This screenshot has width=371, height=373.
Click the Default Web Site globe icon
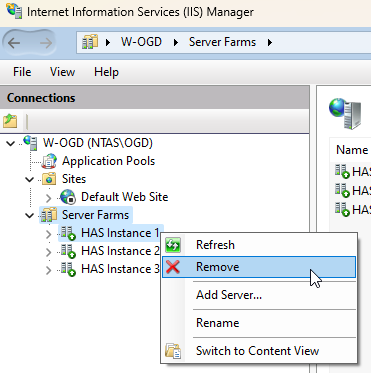coord(68,197)
